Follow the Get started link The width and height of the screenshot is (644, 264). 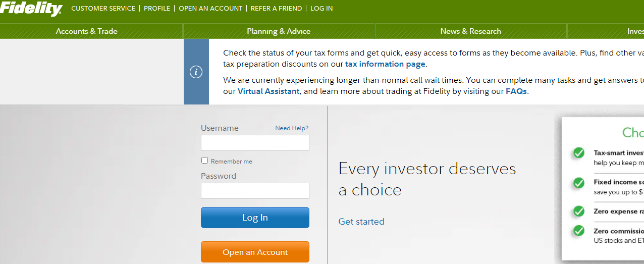click(361, 222)
